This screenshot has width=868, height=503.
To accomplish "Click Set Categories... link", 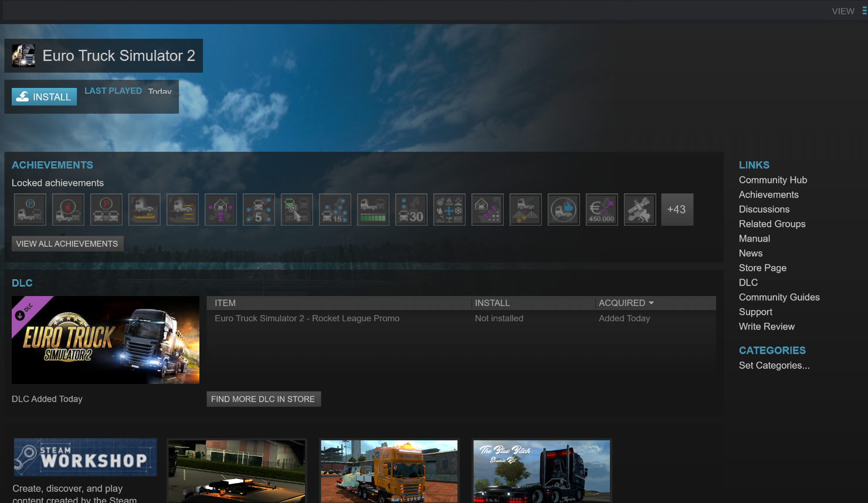I will point(774,365).
